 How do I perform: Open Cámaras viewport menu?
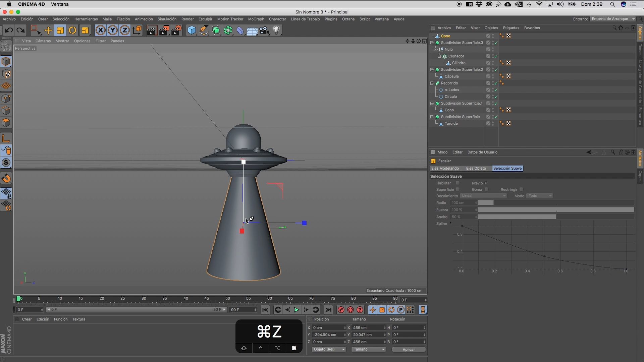pos(43,41)
